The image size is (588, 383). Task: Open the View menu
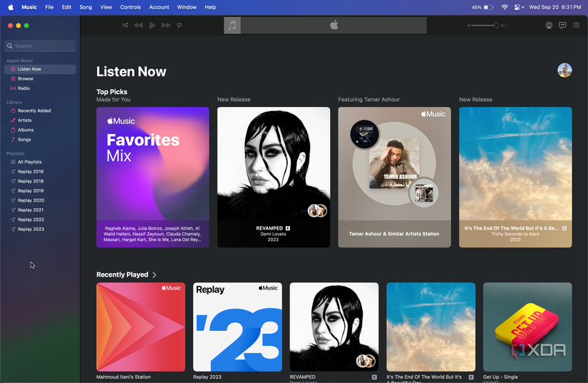[106, 7]
